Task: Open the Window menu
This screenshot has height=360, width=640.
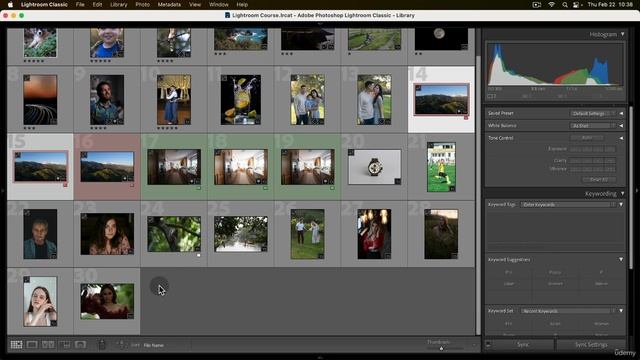Action: coord(218,4)
